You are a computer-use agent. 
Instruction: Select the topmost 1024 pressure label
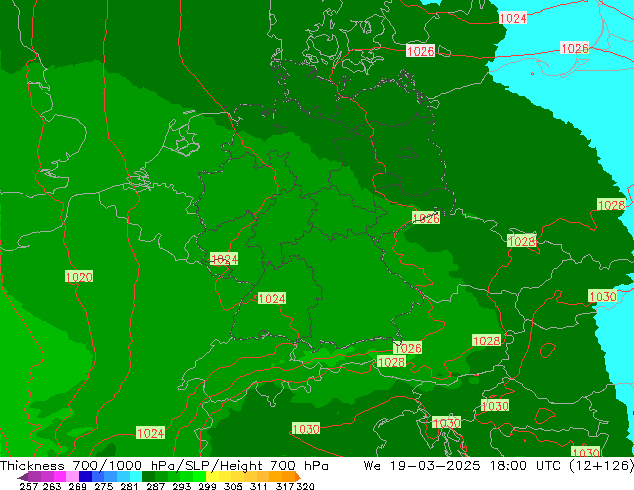pyautogui.click(x=513, y=18)
